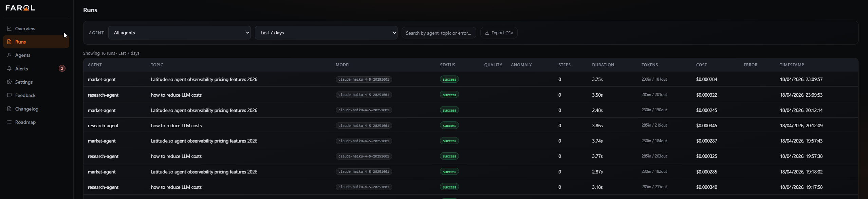Click cost value $0.000284
Screen dimensions: 868x199
pyautogui.click(x=706, y=79)
